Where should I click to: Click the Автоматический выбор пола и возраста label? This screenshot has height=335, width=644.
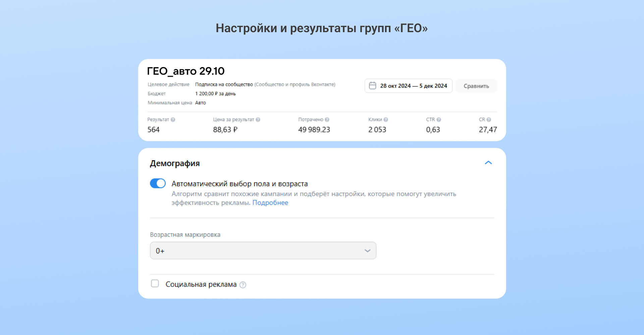pos(239,184)
